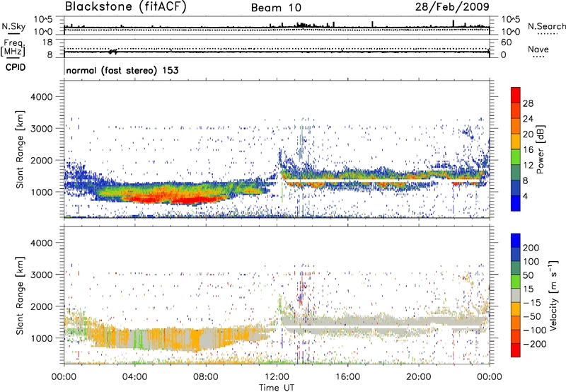Click the Slant Range label of power panel

[x=20, y=149]
